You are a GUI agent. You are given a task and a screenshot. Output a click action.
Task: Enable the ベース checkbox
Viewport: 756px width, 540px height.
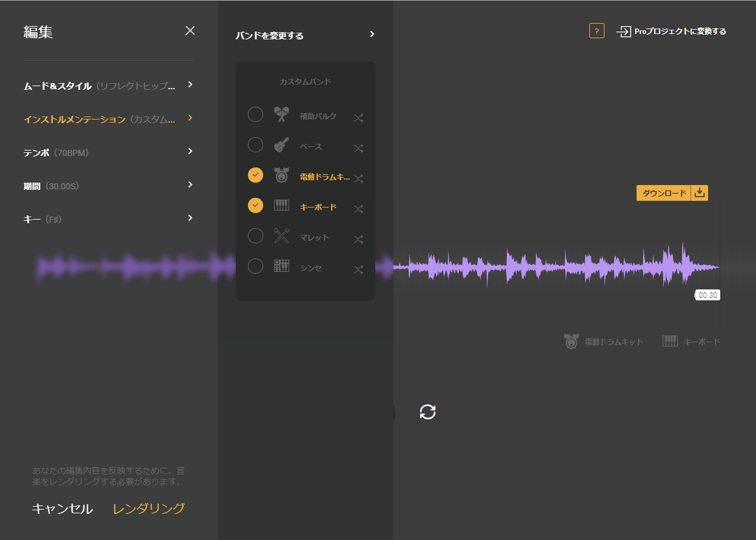point(256,145)
